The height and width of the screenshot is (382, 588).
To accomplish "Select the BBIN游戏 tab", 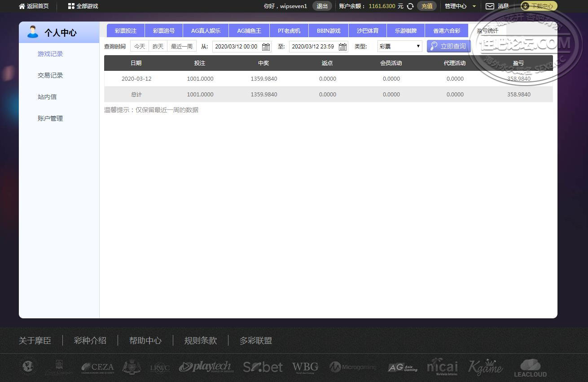I will tap(329, 31).
